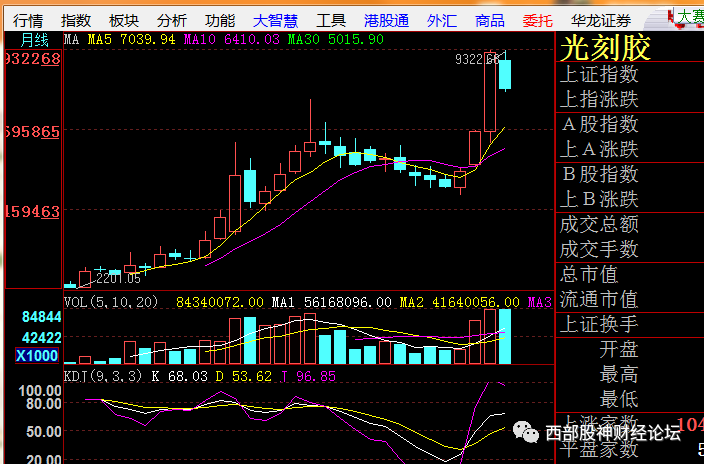The width and height of the screenshot is (704, 464).
Task: Click the MA30 5015.90 indicator value
Action: click(x=336, y=40)
